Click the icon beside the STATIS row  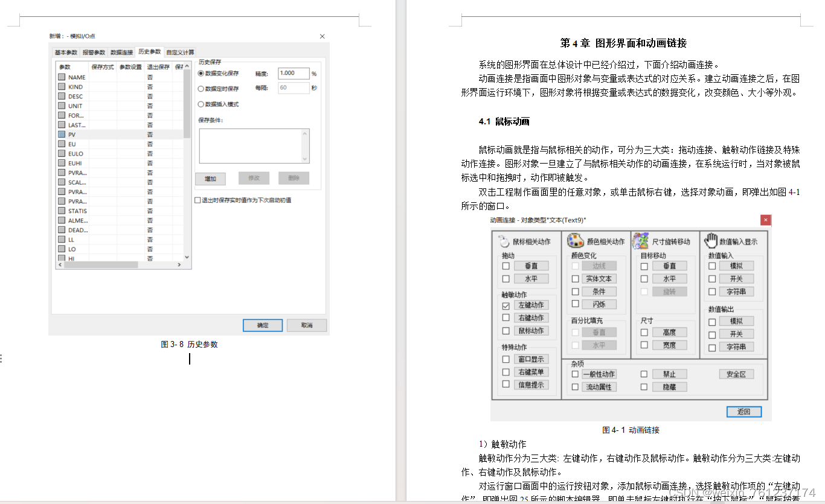click(62, 211)
